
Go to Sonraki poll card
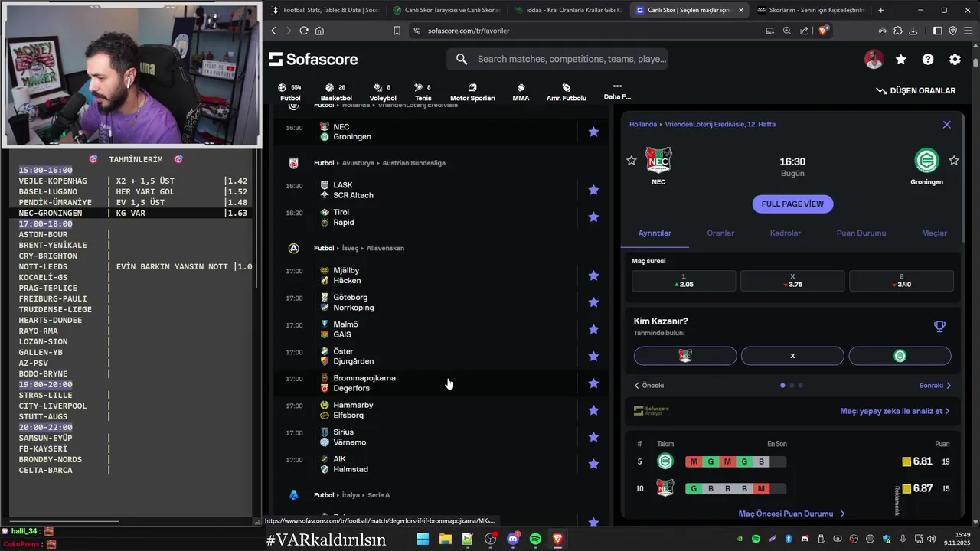(x=935, y=386)
